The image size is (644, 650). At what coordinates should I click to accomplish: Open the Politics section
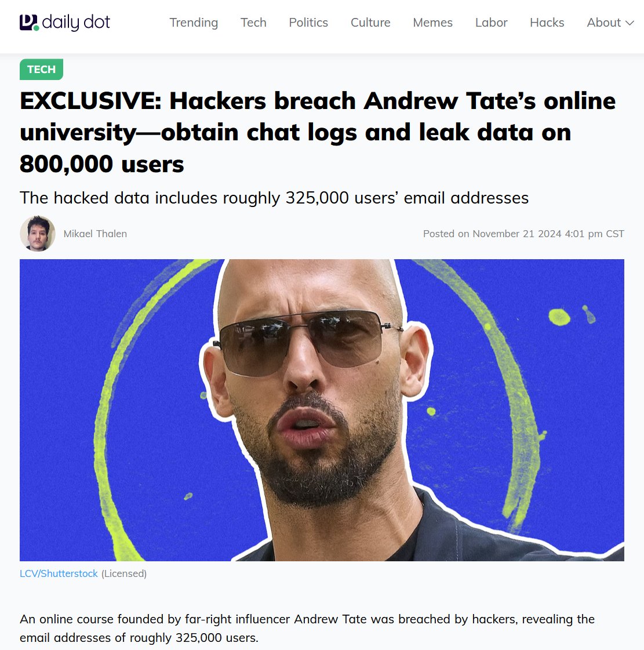tap(308, 23)
